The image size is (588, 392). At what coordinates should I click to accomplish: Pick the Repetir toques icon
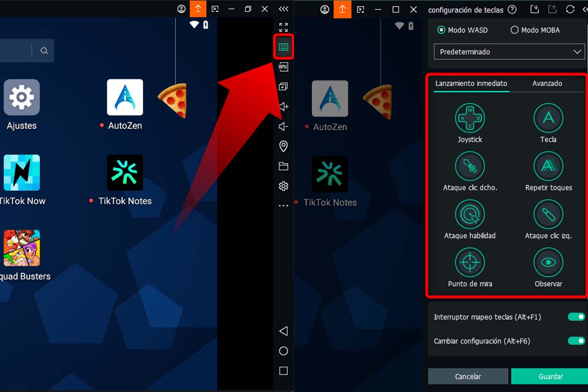click(548, 166)
